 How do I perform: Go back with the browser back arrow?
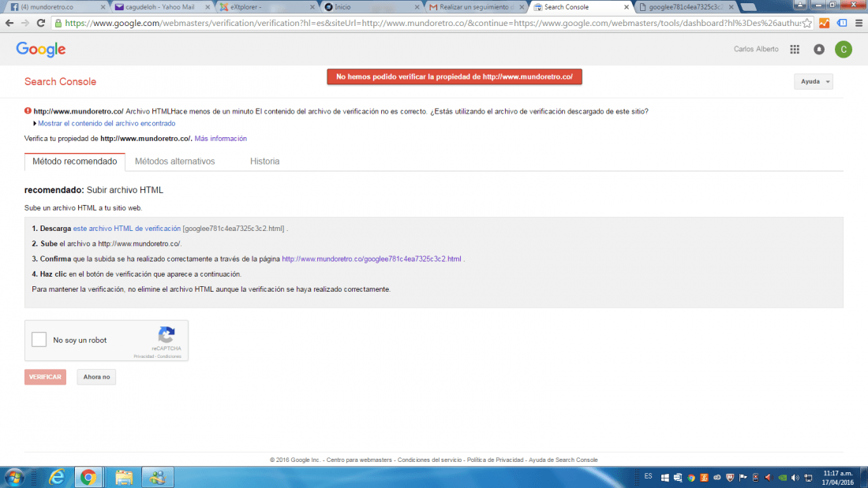pyautogui.click(x=9, y=23)
